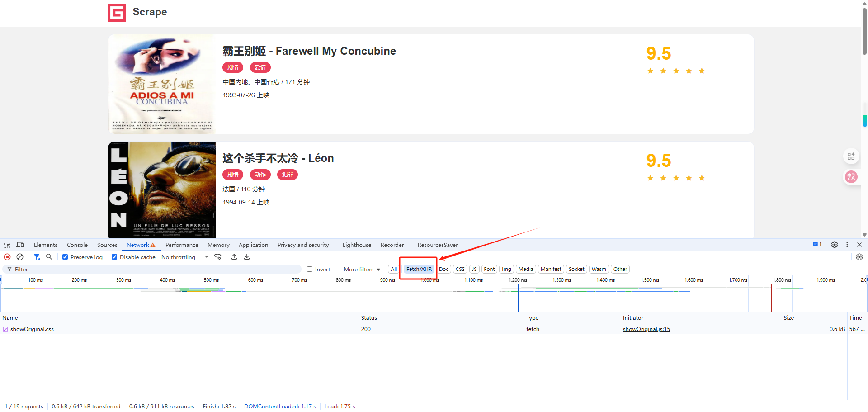Image resolution: width=868 pixels, height=412 pixels.
Task: Expand the More filters dropdown
Action: (x=362, y=269)
